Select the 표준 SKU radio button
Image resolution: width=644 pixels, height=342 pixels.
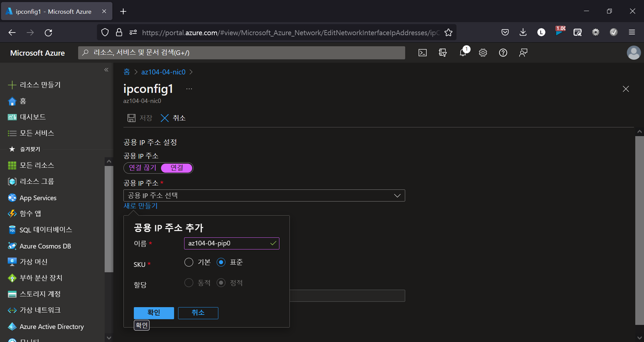pos(221,262)
